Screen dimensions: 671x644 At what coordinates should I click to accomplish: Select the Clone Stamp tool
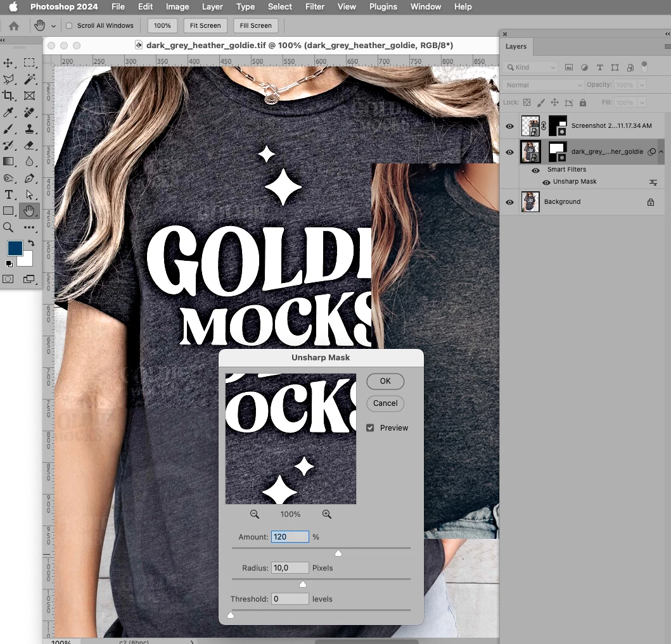[29, 129]
